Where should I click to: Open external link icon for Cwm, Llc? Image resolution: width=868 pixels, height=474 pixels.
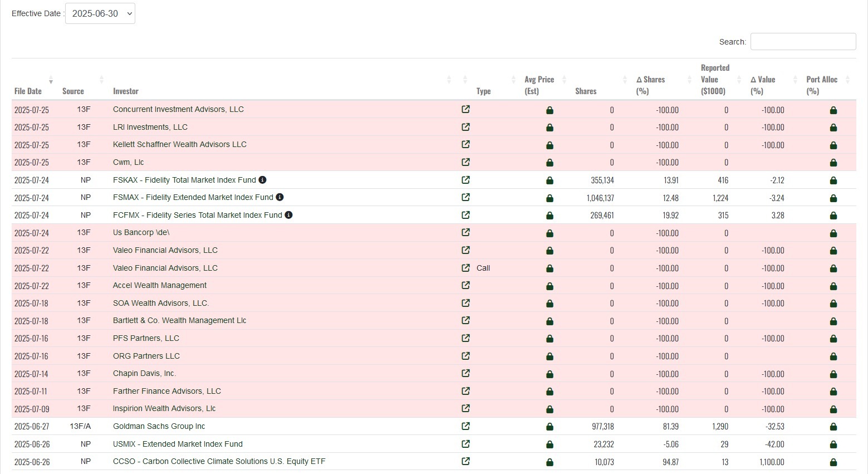[x=465, y=162]
